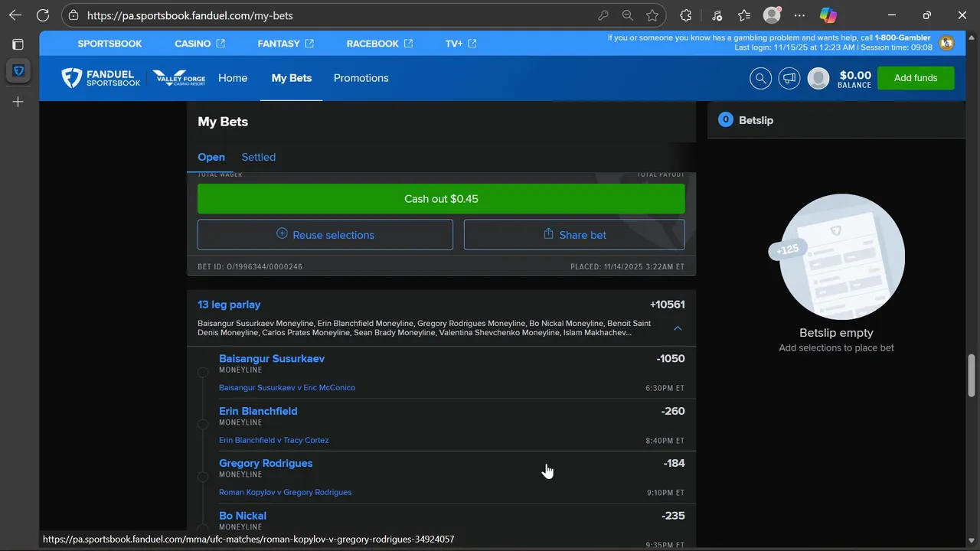Viewport: 980px width, 551px height.
Task: Launch the Copilot icon
Action: tap(828, 15)
